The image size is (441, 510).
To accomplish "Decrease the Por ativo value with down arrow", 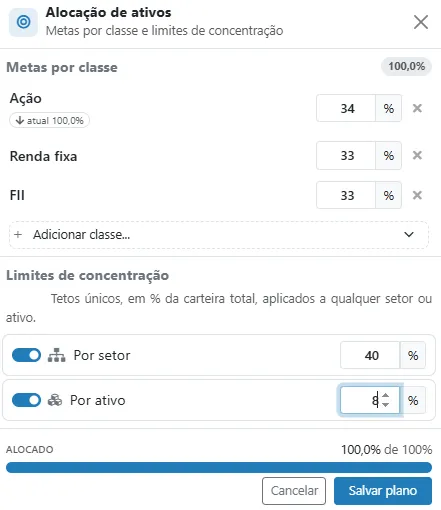I will 386,404.
